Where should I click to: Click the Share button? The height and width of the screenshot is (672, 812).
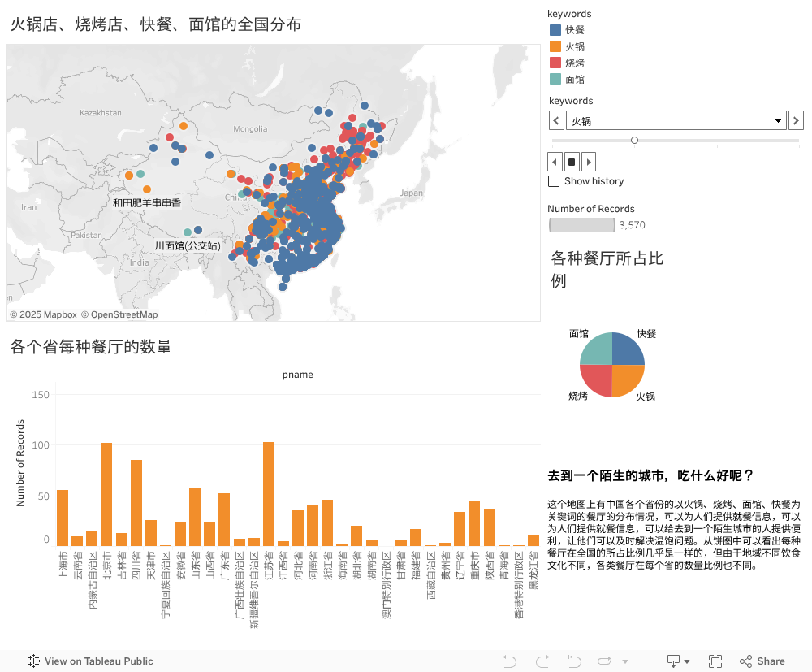point(762,661)
